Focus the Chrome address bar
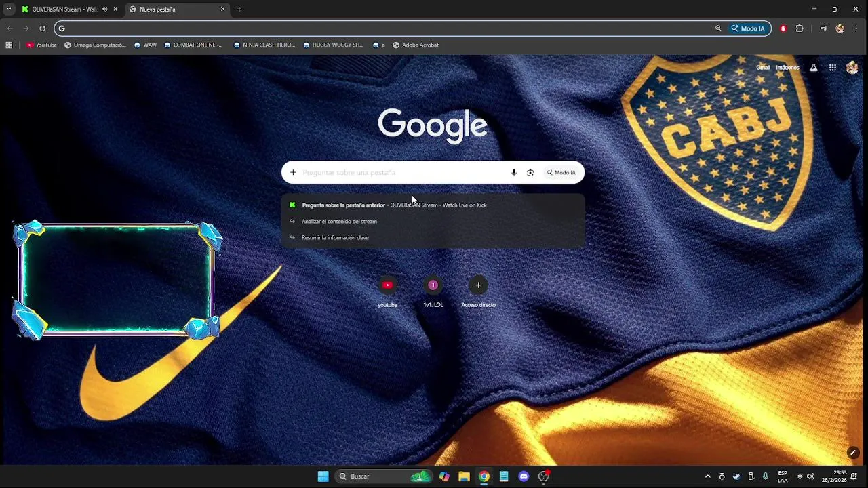 click(387, 28)
